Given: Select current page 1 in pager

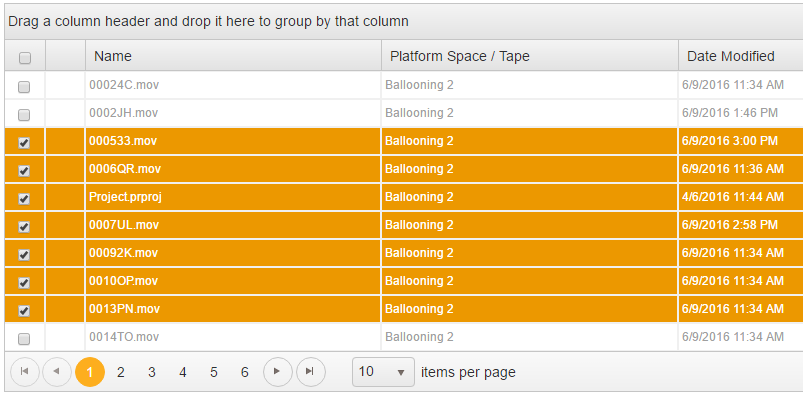Looking at the screenshot, I should [x=90, y=372].
